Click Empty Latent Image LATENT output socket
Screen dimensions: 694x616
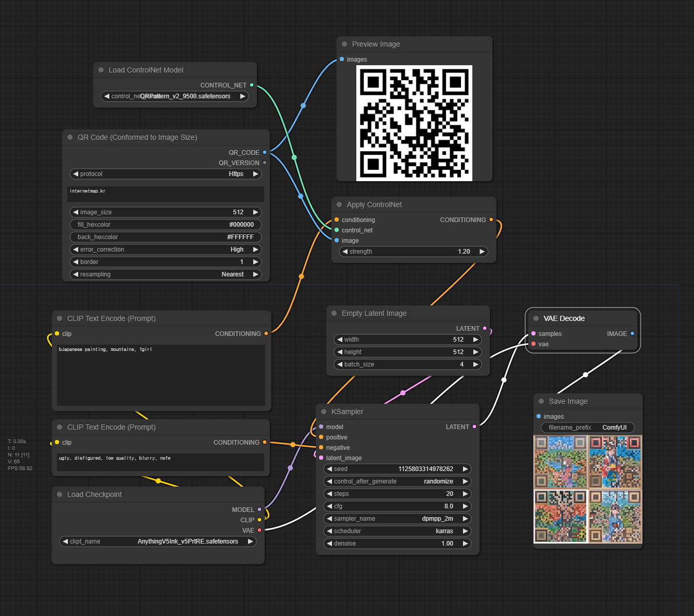(x=485, y=328)
